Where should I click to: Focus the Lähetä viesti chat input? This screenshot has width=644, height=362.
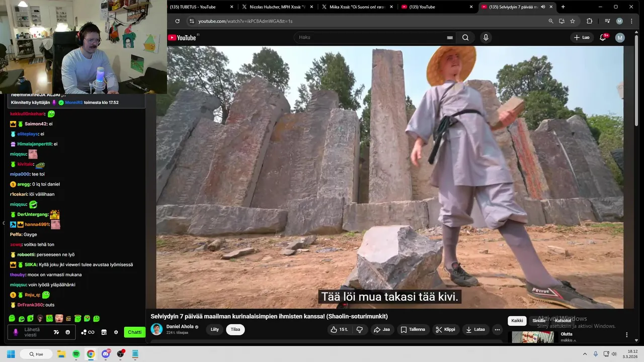coord(42,332)
